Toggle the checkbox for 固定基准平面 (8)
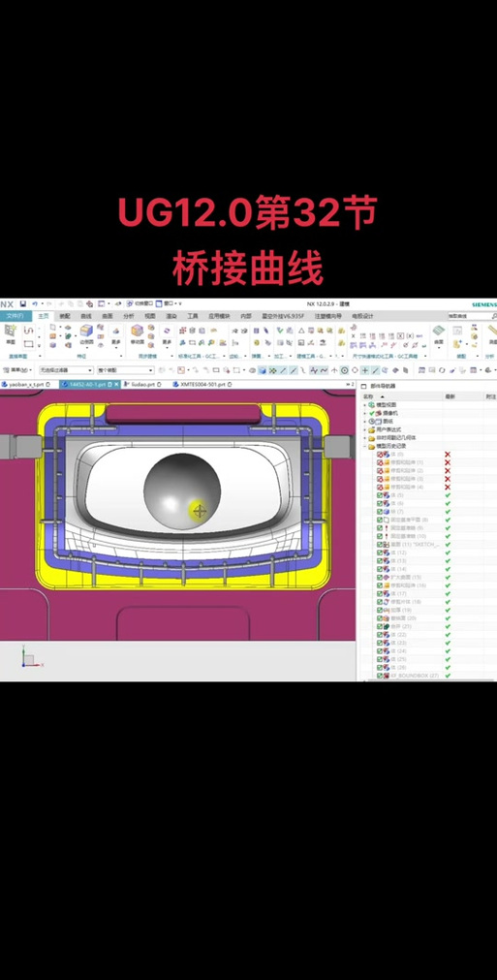497x980 pixels. coord(380,520)
